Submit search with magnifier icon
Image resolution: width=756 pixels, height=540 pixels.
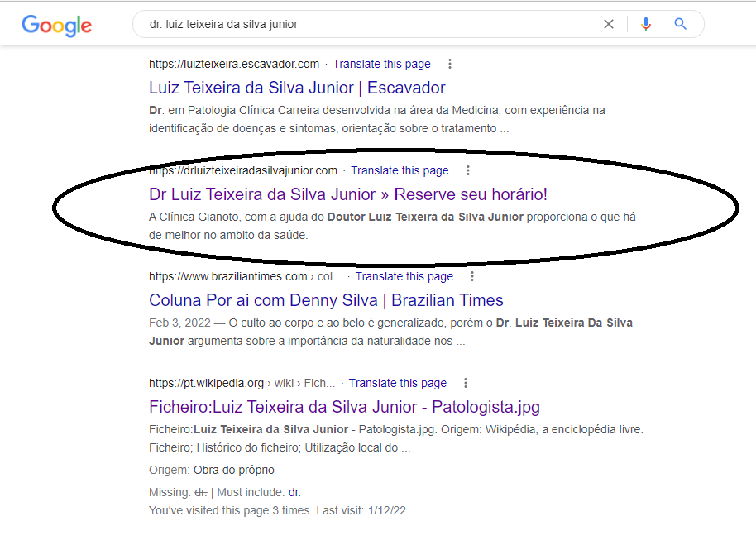(x=680, y=24)
